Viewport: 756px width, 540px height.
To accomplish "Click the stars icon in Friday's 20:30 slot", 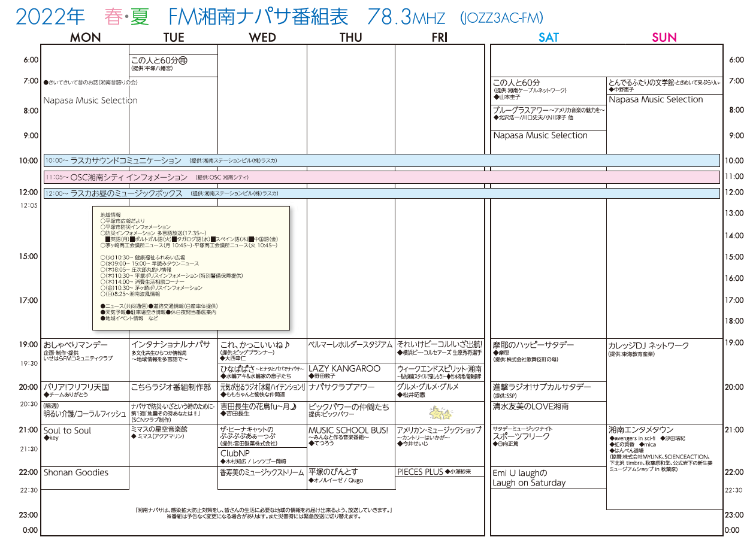I will [440, 412].
